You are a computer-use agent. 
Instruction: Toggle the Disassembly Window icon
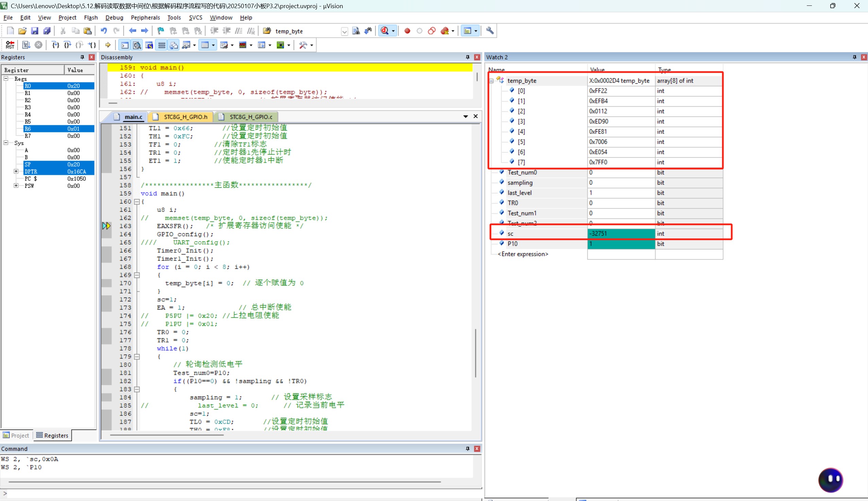coord(137,45)
